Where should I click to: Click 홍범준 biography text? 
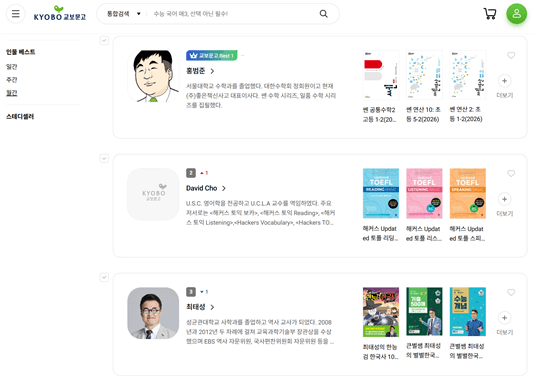[261, 95]
